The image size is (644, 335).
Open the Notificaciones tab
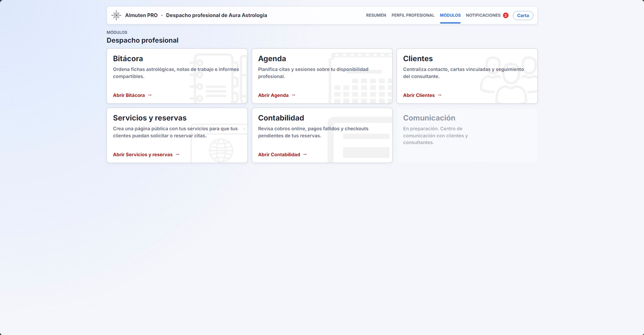coord(483,15)
